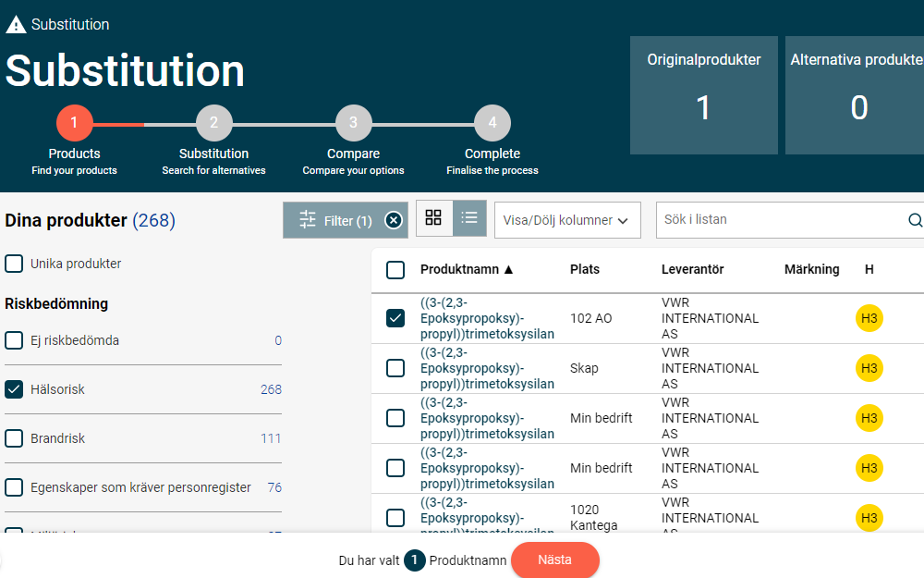Screen dimensions: 924x578
Task: Go to step 4 Complete
Action: pos(492,123)
